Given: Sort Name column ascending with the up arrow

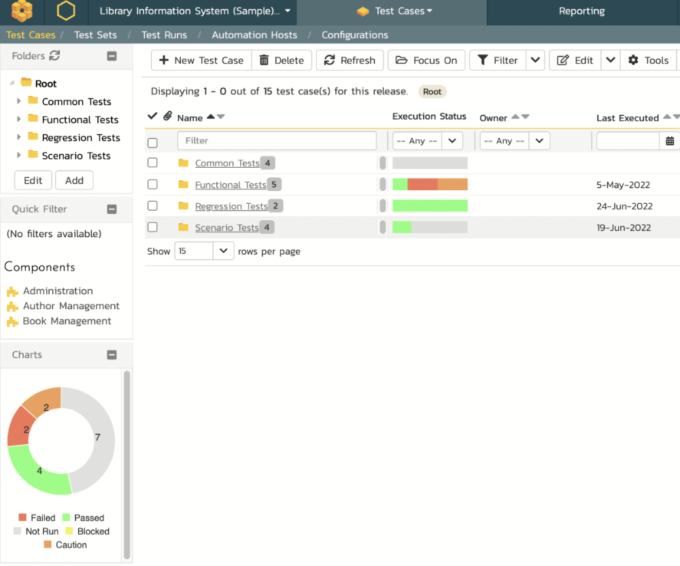Looking at the screenshot, I should (x=209, y=117).
